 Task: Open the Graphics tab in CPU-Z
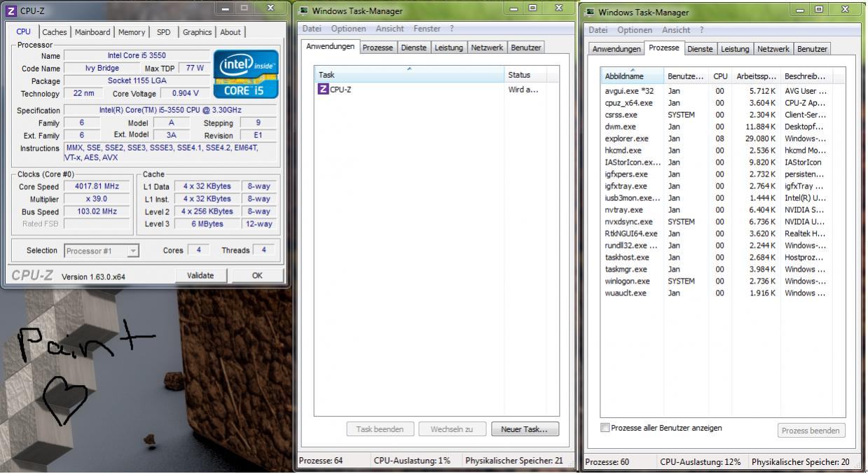click(197, 32)
